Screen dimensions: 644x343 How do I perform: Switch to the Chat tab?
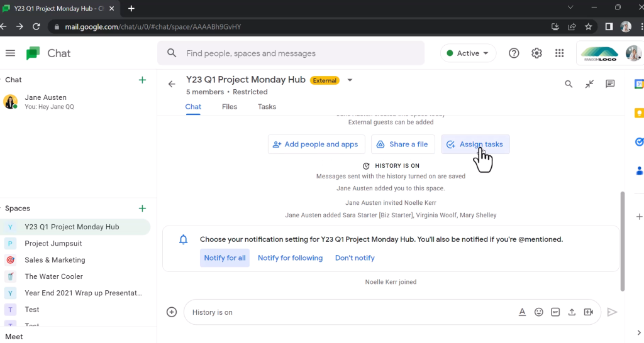(193, 107)
